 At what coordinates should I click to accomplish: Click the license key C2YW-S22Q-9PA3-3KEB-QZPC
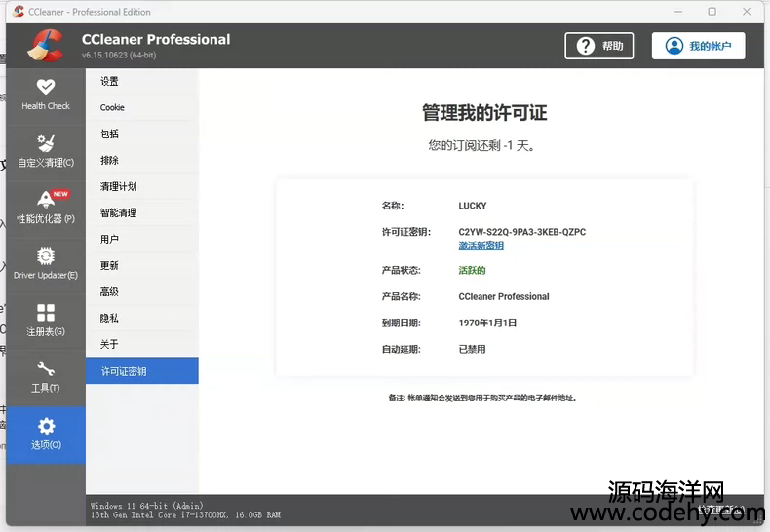coord(522,232)
